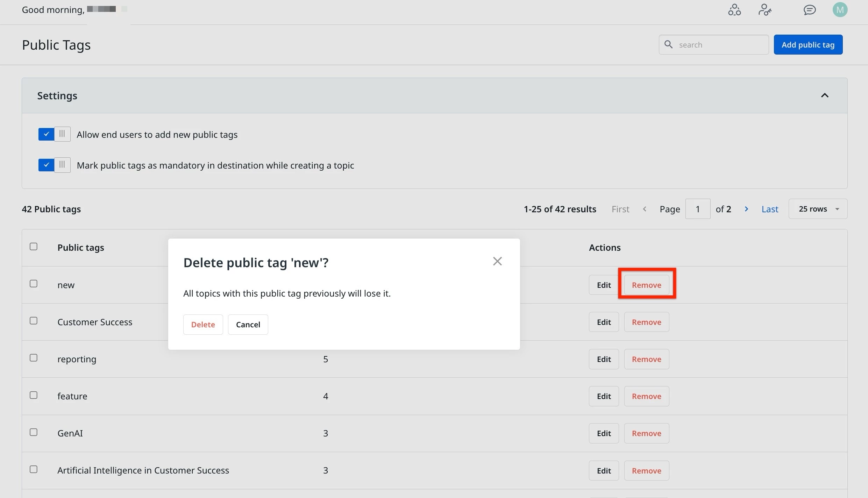Collapse the Settings panel

[x=825, y=95]
